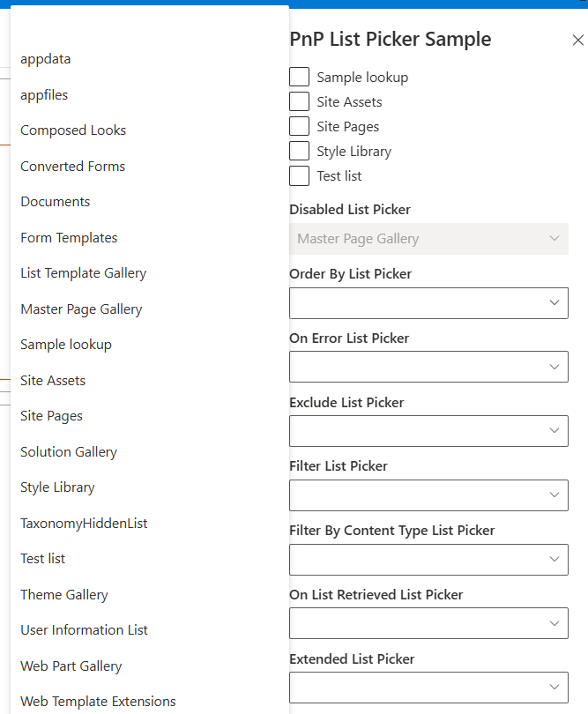Open the Exclude List Picker chevron
Screen dimensions: 588x714
(555, 431)
